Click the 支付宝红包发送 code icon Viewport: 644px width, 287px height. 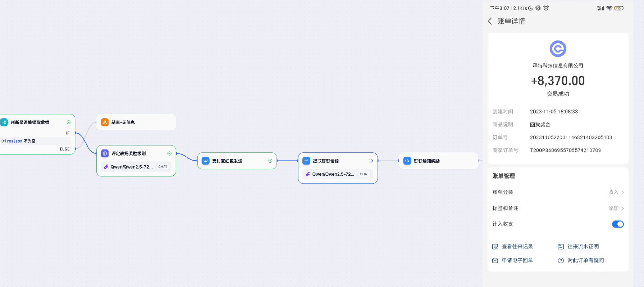point(206,161)
